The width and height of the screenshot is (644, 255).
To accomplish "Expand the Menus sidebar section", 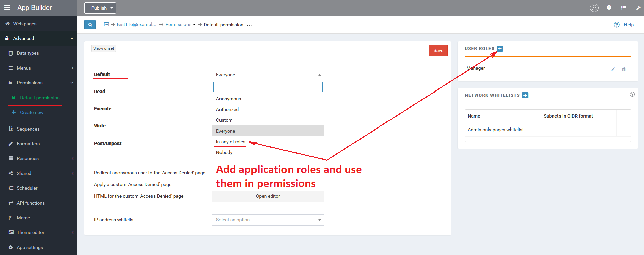I will (38, 68).
